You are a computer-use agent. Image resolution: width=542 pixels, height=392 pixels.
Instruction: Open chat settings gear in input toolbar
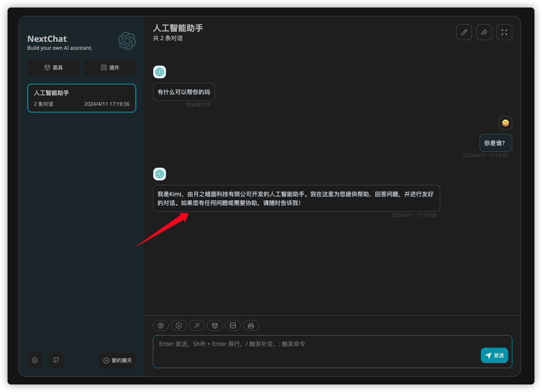161,325
